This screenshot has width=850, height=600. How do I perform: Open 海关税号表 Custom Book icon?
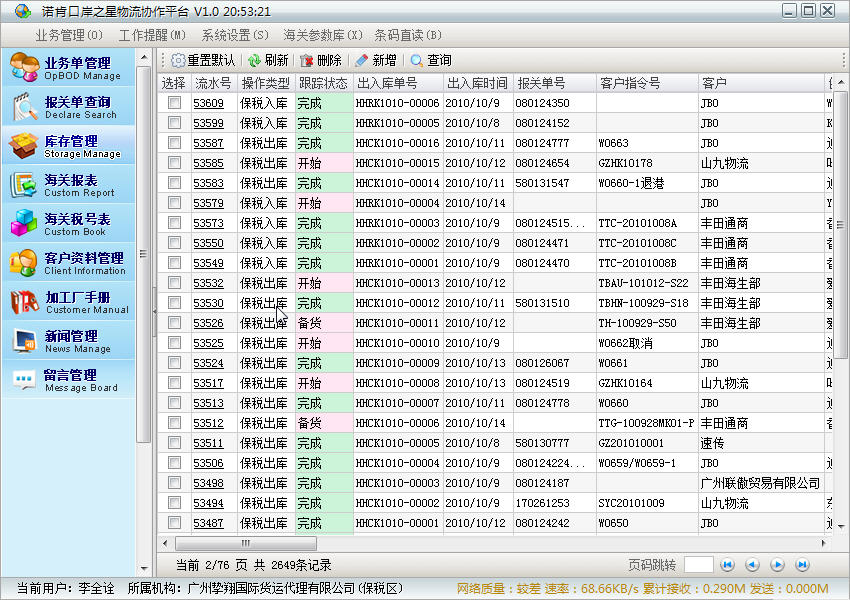(25, 224)
